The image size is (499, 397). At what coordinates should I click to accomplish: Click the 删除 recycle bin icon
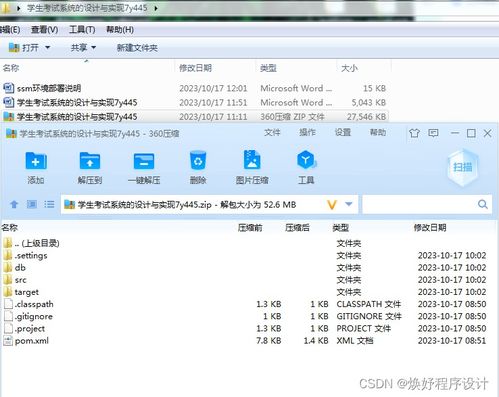click(x=198, y=161)
